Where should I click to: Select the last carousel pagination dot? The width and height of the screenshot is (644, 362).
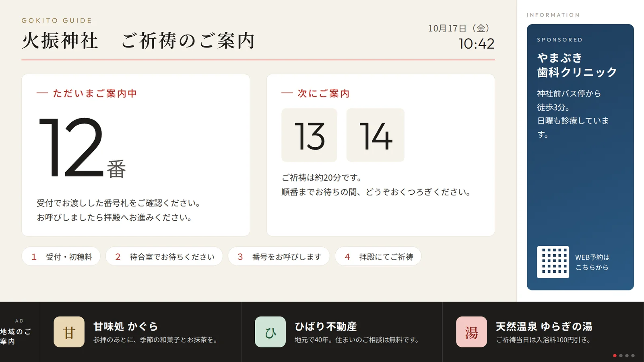633,356
